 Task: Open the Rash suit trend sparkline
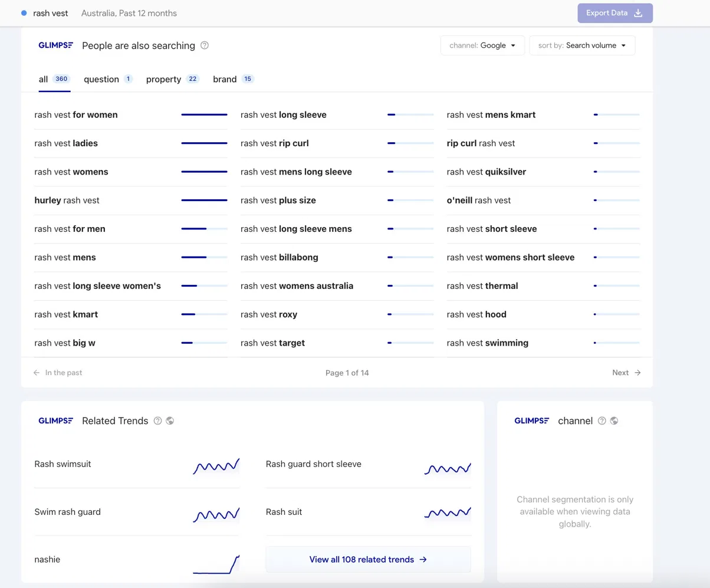(448, 513)
